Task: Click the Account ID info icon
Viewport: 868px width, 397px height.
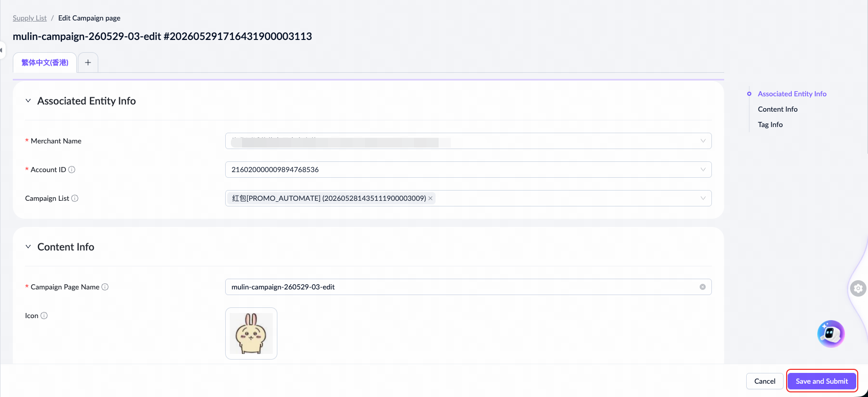Action: point(72,170)
